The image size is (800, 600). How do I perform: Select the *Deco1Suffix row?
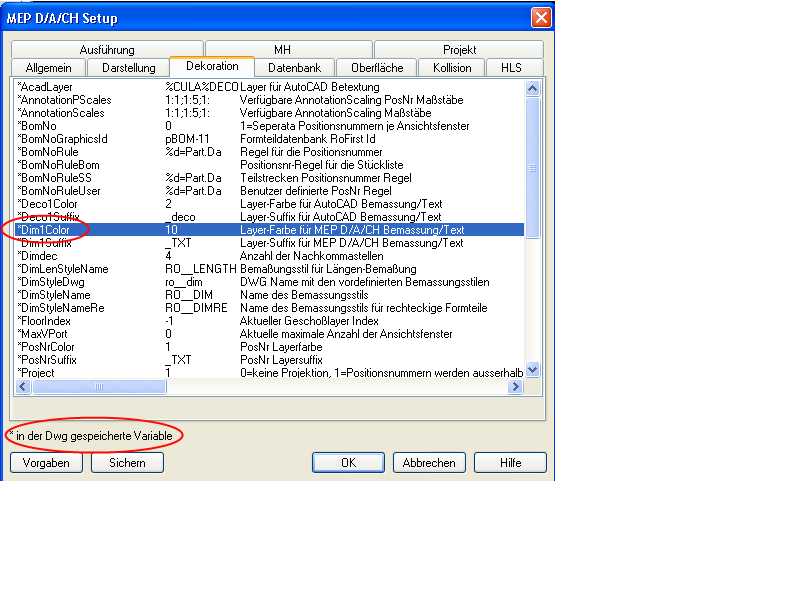(270, 217)
